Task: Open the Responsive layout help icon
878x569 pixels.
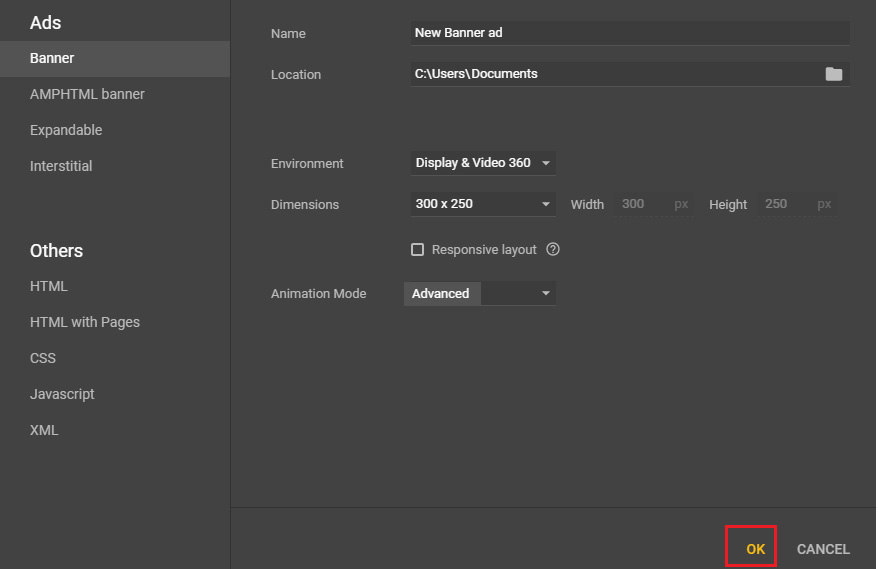Action: tap(553, 249)
